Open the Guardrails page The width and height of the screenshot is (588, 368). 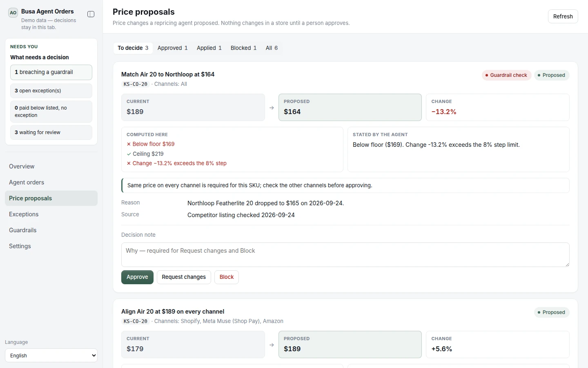click(x=51, y=230)
